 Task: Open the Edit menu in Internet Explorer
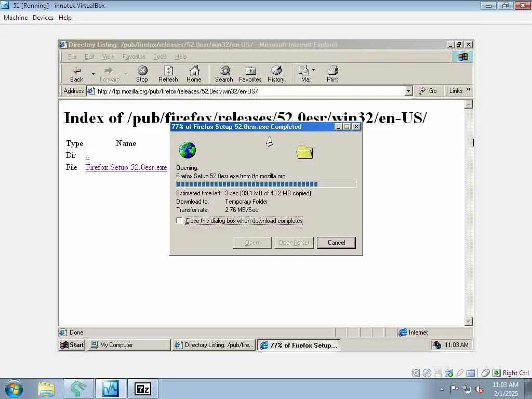89,57
